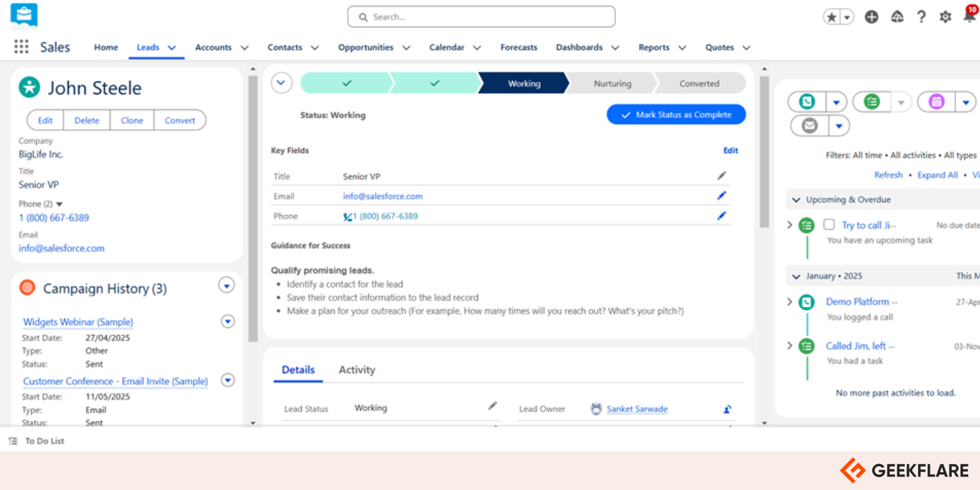980x490 pixels.
Task: Switch to the Activity tab
Action: click(357, 370)
